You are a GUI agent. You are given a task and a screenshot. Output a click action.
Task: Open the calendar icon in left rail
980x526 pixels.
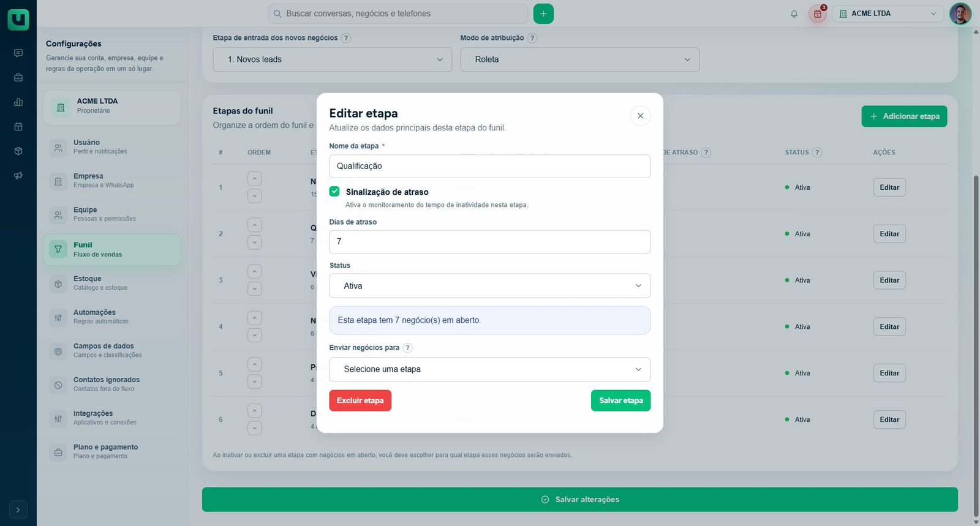click(18, 127)
